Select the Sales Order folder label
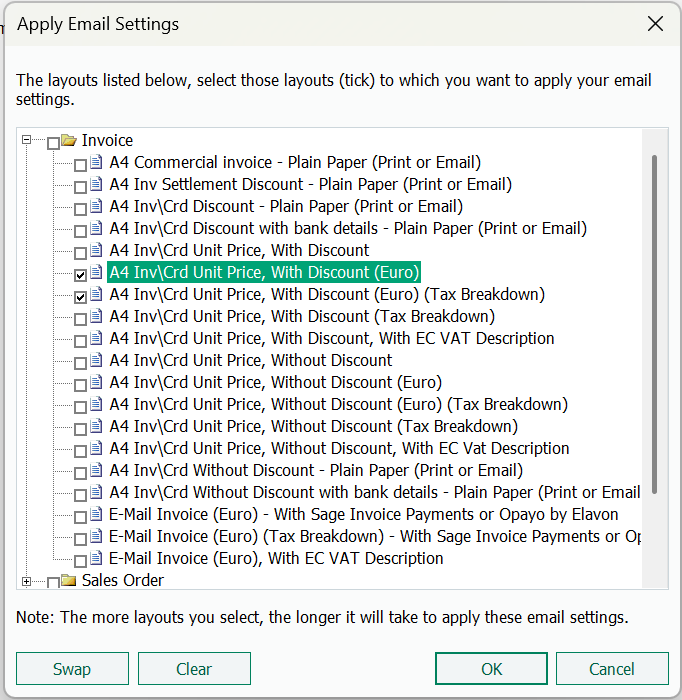This screenshot has height=700, width=682. 123,580
